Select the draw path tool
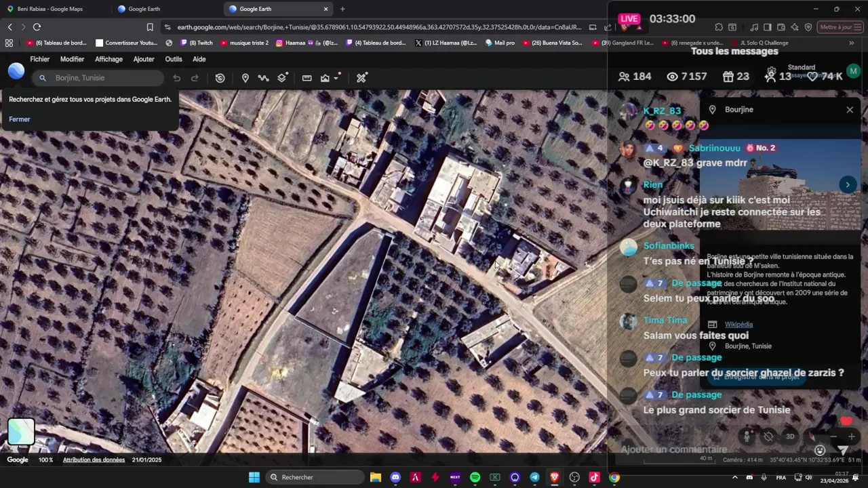Viewport: 868px width, 488px height. (x=263, y=78)
